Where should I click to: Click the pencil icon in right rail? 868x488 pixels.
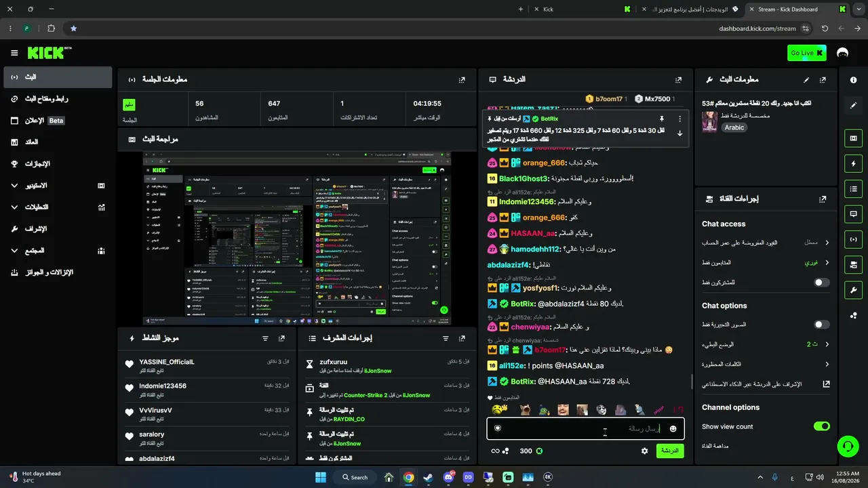coord(853,105)
